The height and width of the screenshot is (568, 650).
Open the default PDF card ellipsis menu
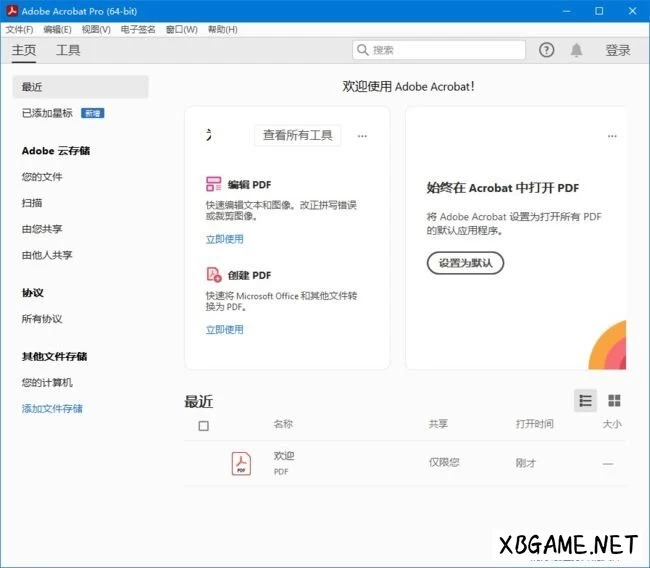click(x=613, y=136)
